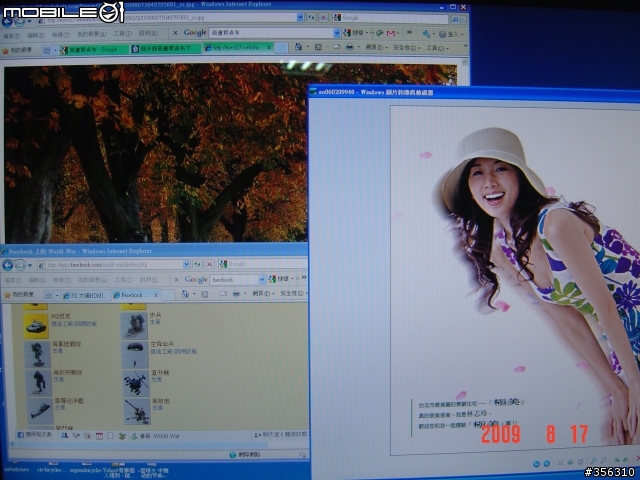Switch to the 大連 tab in the Facebook IE window
Screen dimensions: 640x480
tap(86, 295)
